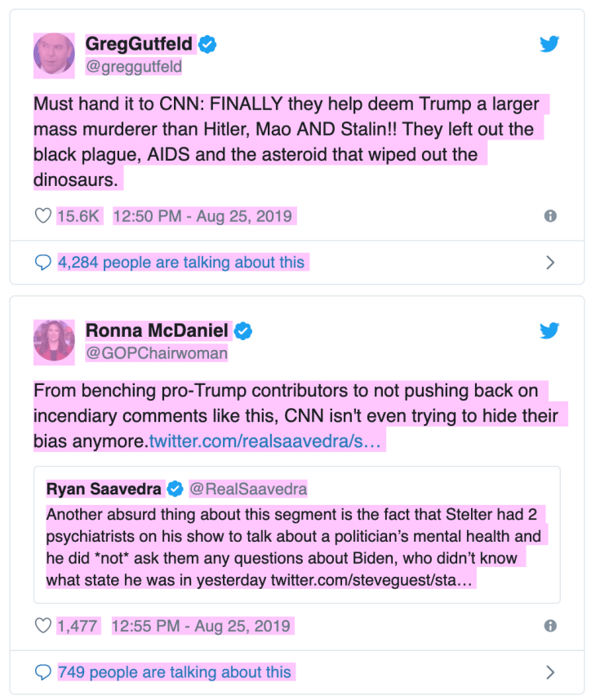This screenshot has width=600, height=700.
Task: Expand Greg Gutfeld's tweet via the right chevron
Action: tap(552, 262)
